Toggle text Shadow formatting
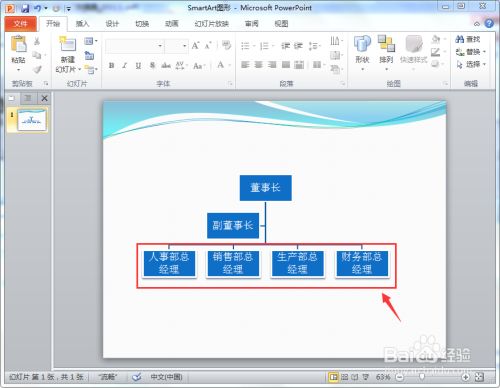The image size is (500, 388). (152, 65)
